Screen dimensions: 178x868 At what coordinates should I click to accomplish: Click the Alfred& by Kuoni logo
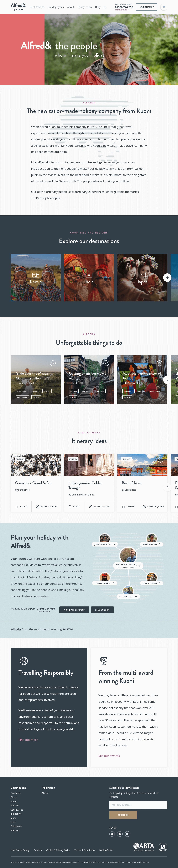18,7
